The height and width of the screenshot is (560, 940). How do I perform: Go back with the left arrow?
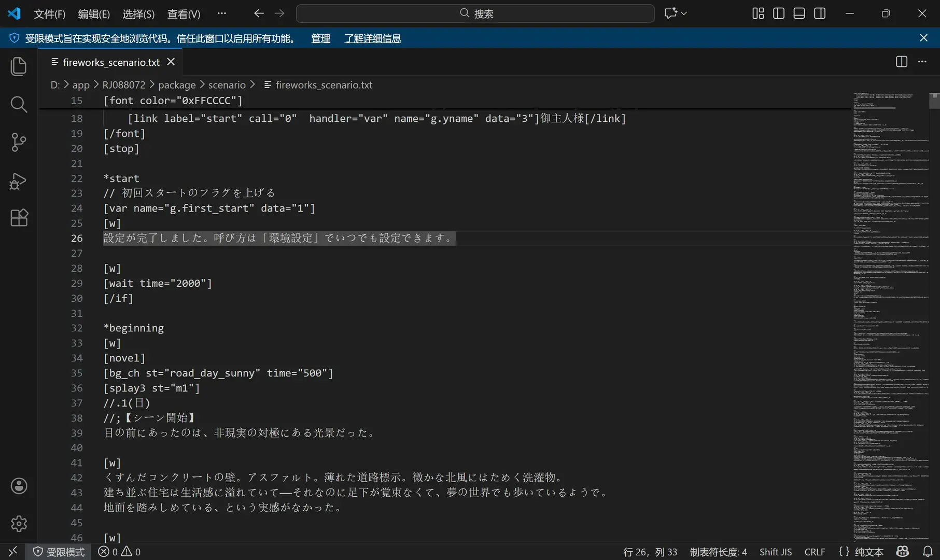coord(259,13)
